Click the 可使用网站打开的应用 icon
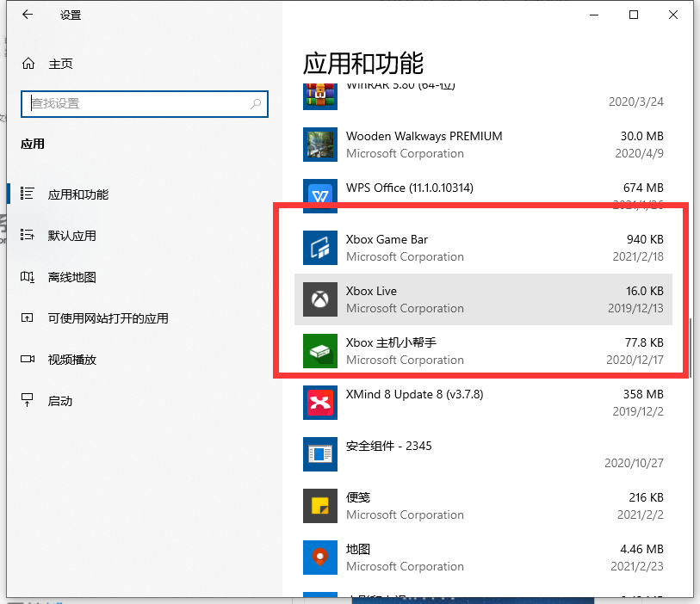The height and width of the screenshot is (604, 700). point(27,318)
